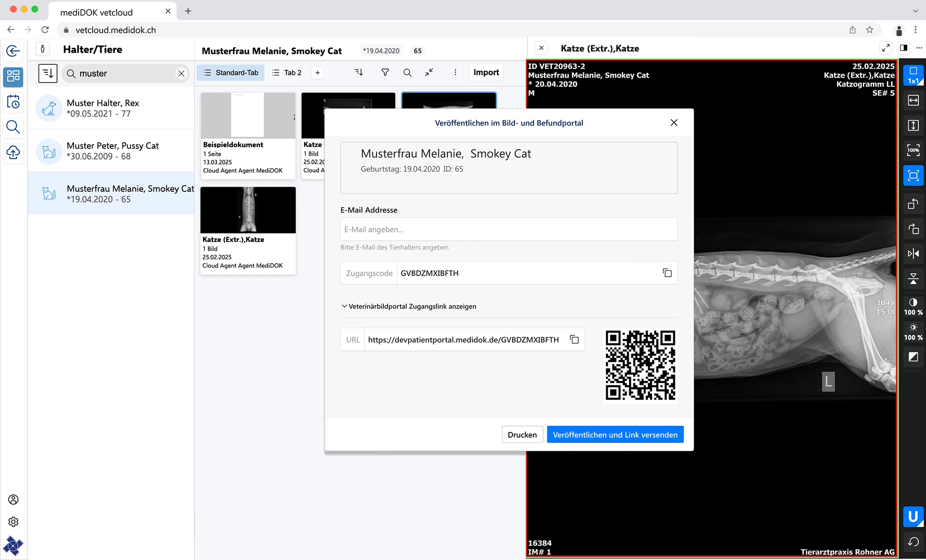Switch to Tab 2
Image resolution: width=926 pixels, height=560 pixels.
tap(286, 72)
